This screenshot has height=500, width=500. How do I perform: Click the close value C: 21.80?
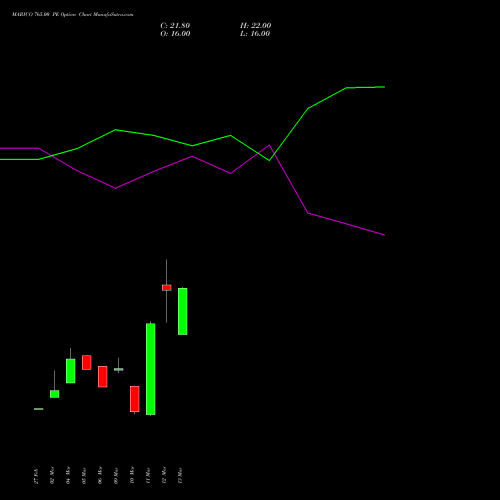coord(175,26)
